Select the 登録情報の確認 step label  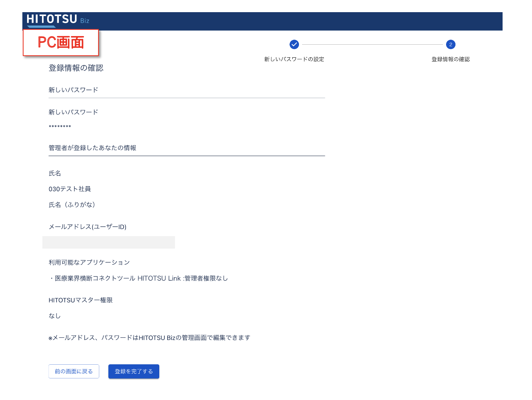pos(450,59)
